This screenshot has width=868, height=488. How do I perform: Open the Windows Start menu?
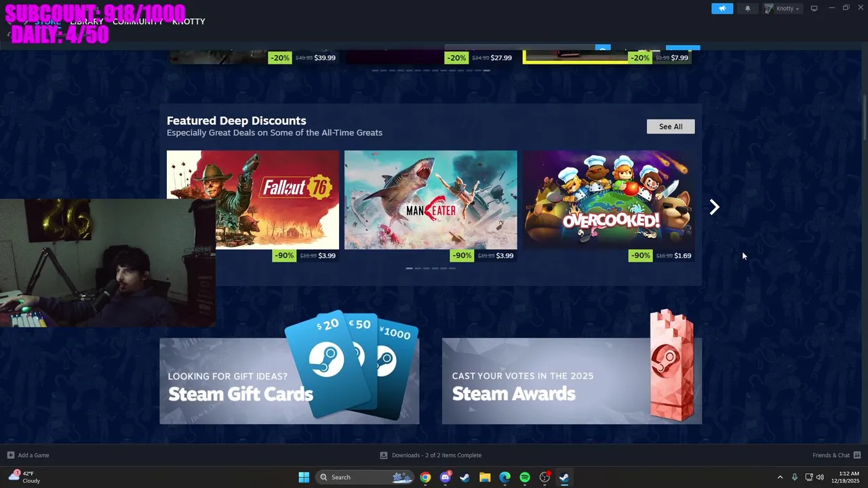(304, 477)
